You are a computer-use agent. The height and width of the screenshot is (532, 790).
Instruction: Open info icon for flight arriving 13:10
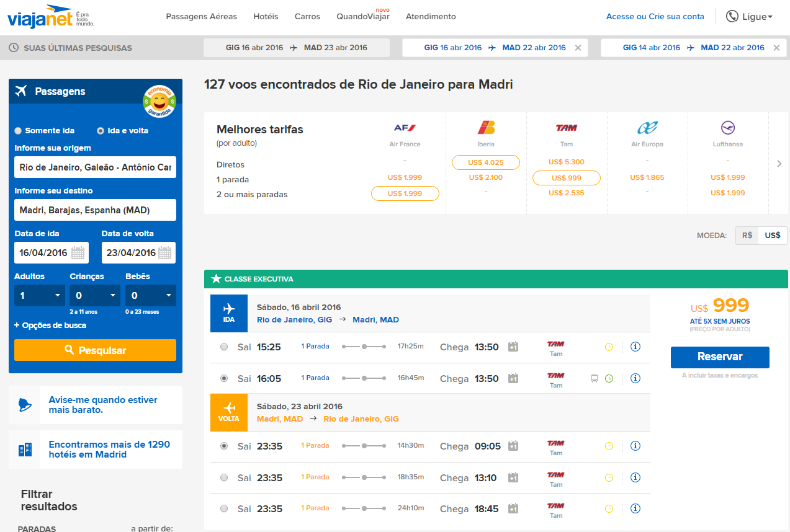pos(635,477)
